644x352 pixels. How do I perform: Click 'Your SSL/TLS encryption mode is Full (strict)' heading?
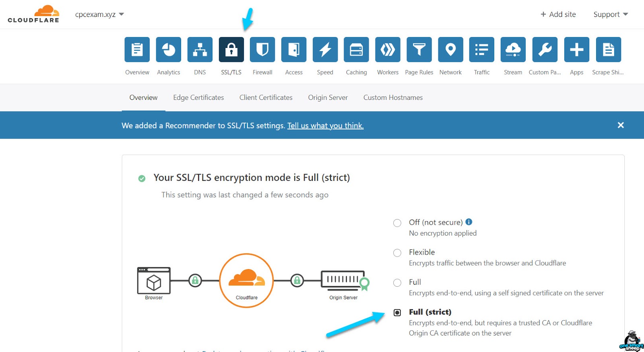point(252,178)
